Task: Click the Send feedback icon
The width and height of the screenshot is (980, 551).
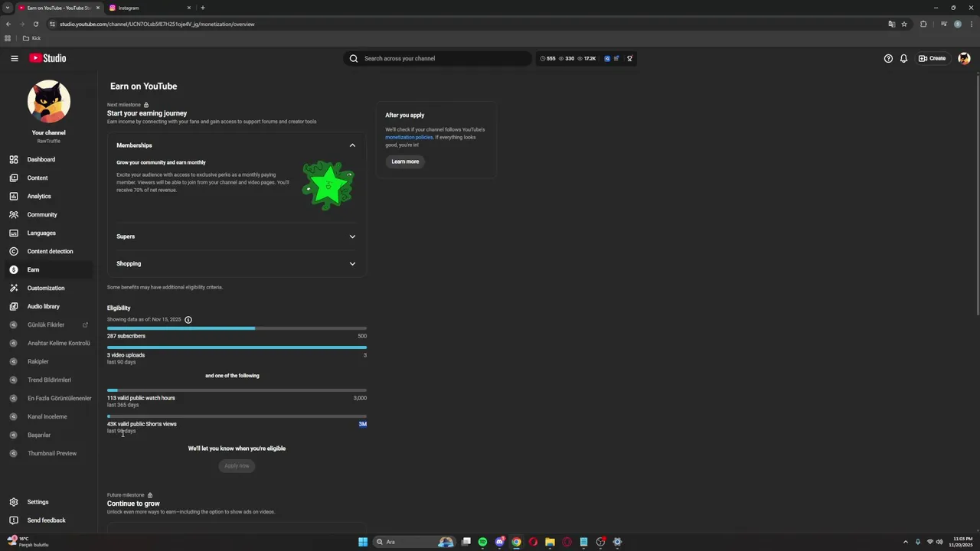Action: 14,520
